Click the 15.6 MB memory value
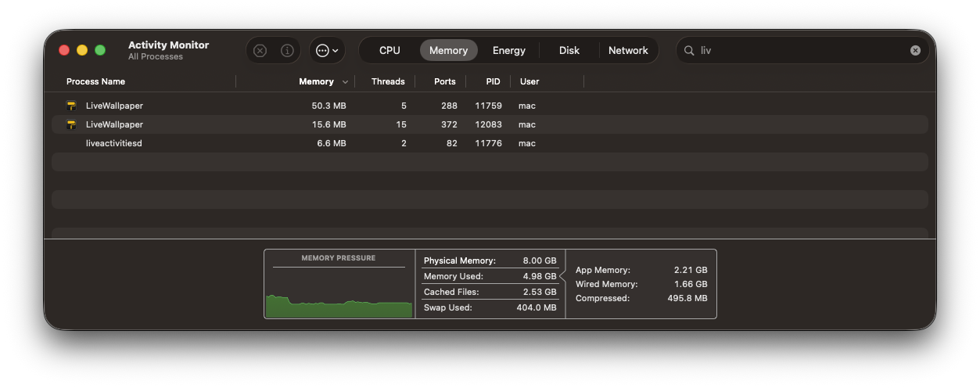This screenshot has height=388, width=980. [328, 124]
